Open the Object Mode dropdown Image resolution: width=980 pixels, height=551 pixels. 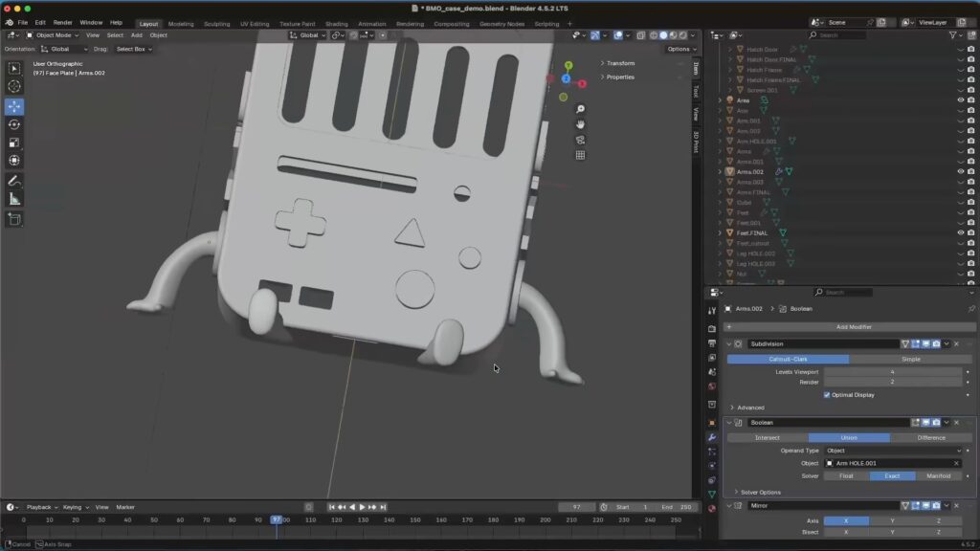click(x=53, y=35)
